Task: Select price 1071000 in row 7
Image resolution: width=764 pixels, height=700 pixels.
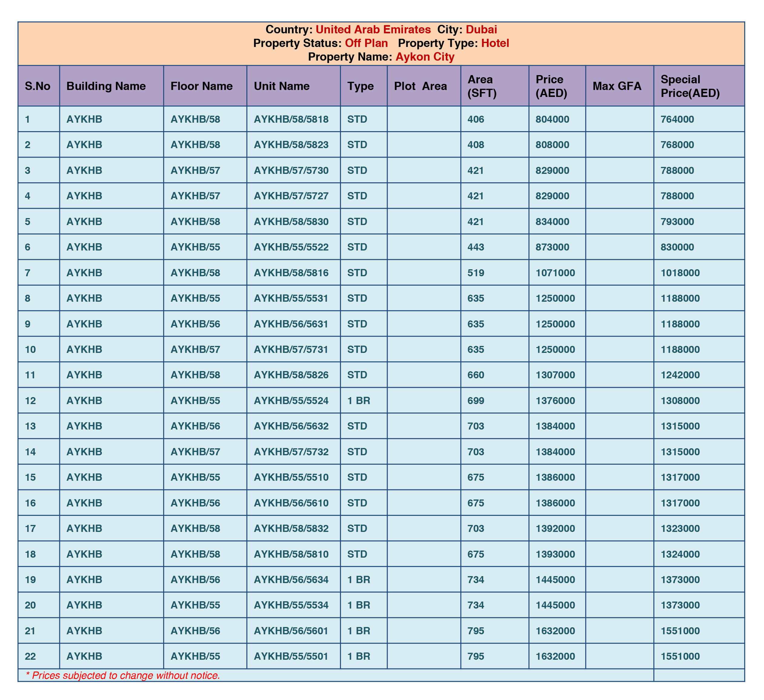Action: click(557, 273)
